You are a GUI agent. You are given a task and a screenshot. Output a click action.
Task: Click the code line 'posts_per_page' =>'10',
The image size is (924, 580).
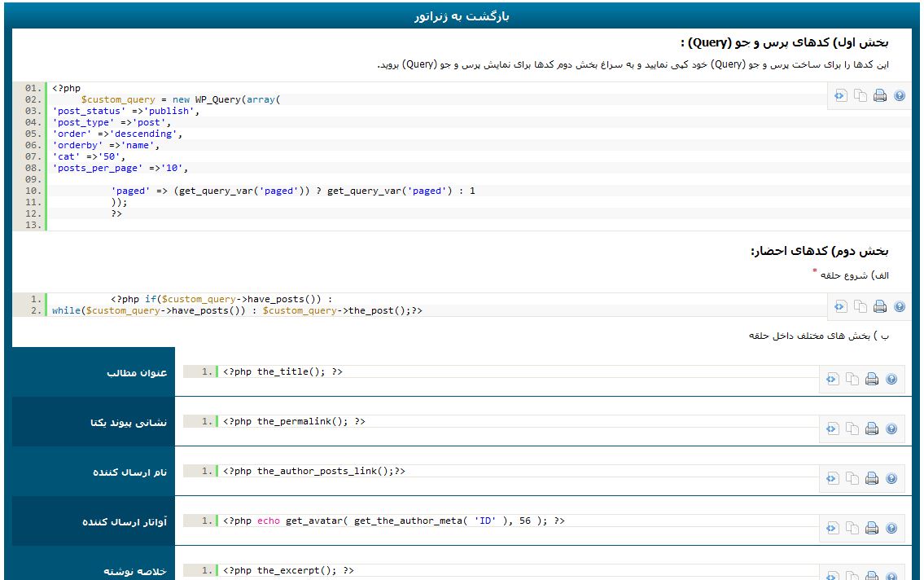tap(120, 168)
